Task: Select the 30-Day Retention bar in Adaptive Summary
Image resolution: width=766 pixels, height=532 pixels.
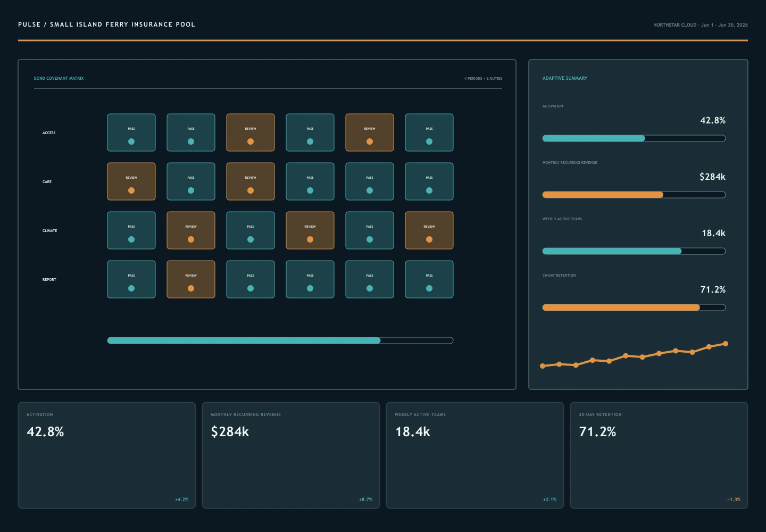Action: pyautogui.click(x=634, y=307)
